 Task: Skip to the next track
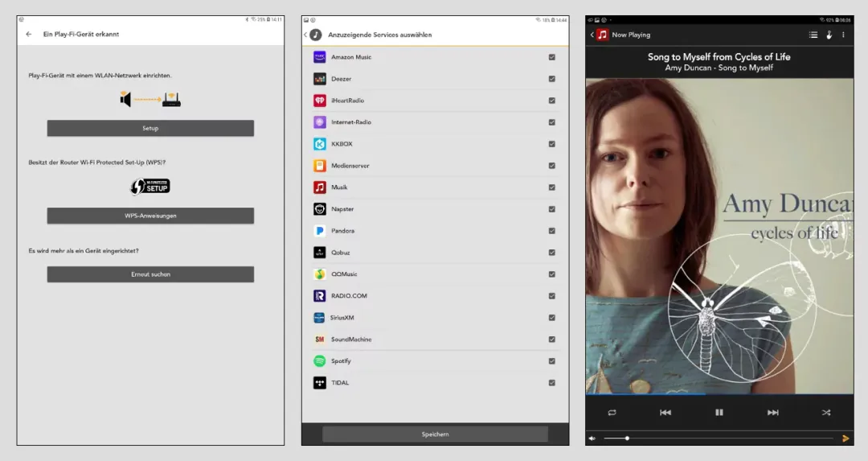[772, 413]
